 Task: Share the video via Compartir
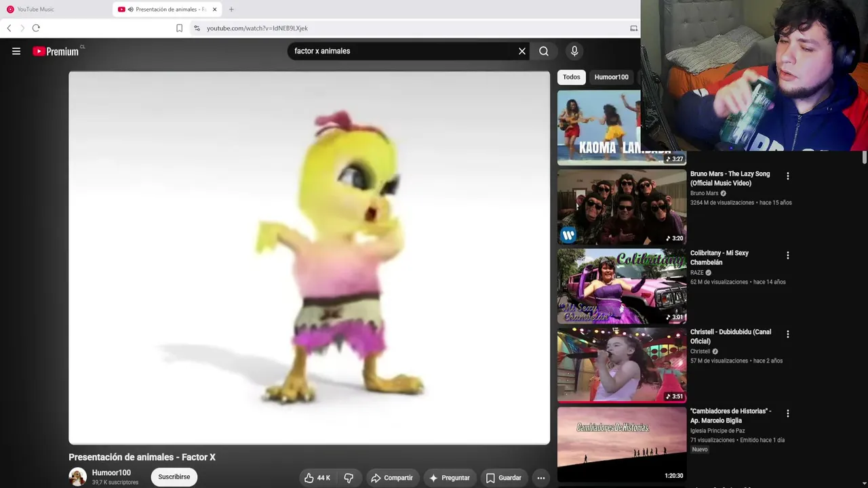[392, 478]
